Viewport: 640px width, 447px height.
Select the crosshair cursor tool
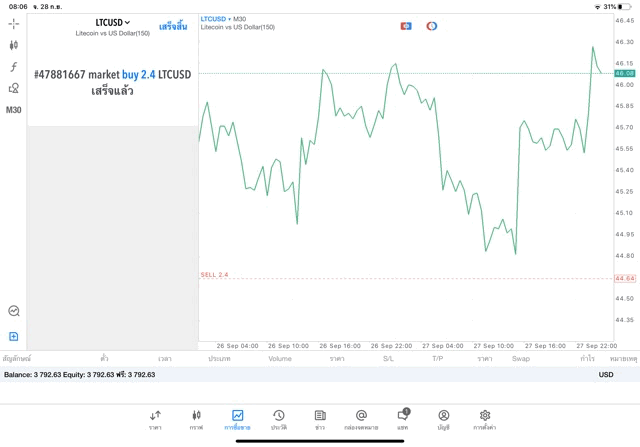[x=13, y=24]
